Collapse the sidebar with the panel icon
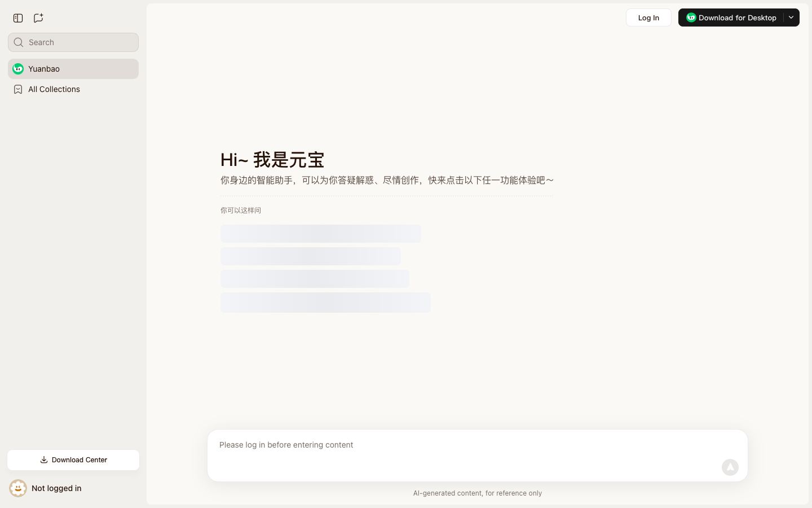 18,18
